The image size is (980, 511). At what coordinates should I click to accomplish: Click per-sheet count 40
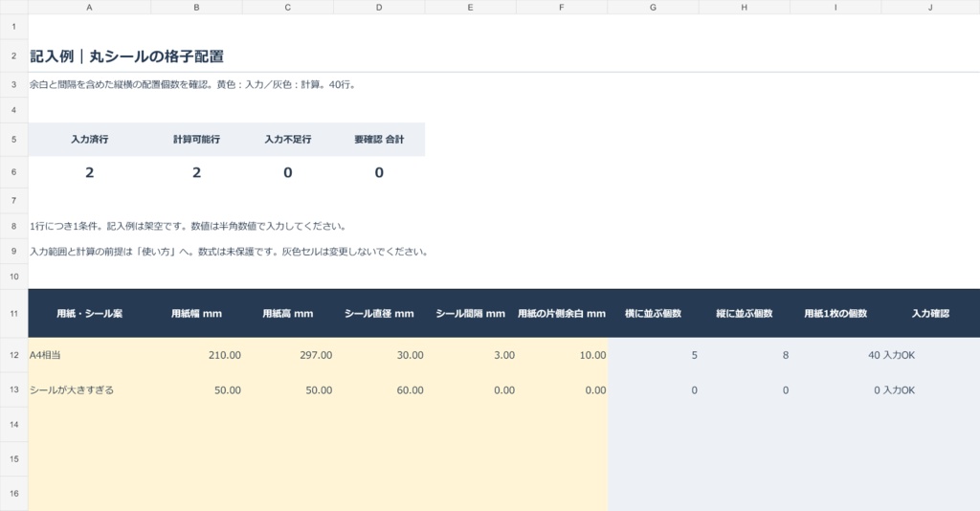(x=835, y=355)
